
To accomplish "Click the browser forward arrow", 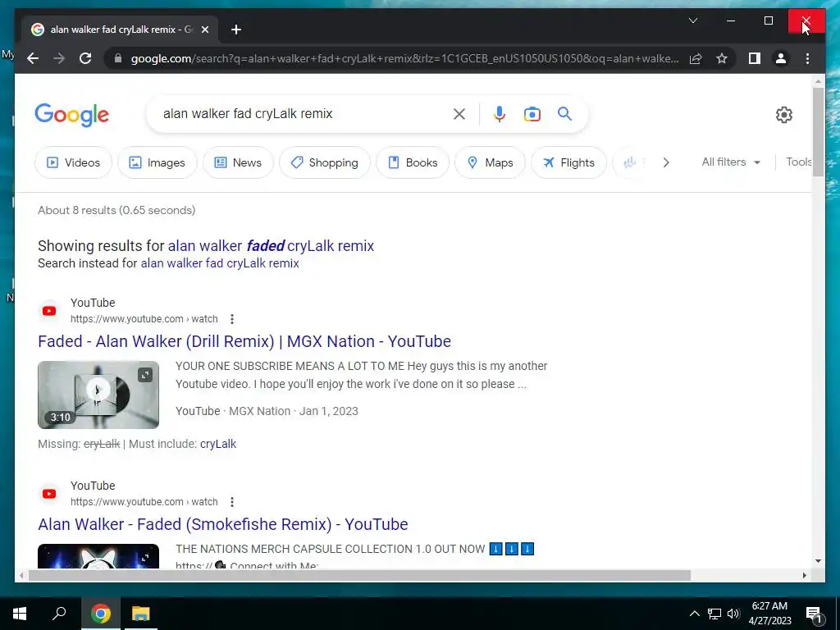I will 59,58.
